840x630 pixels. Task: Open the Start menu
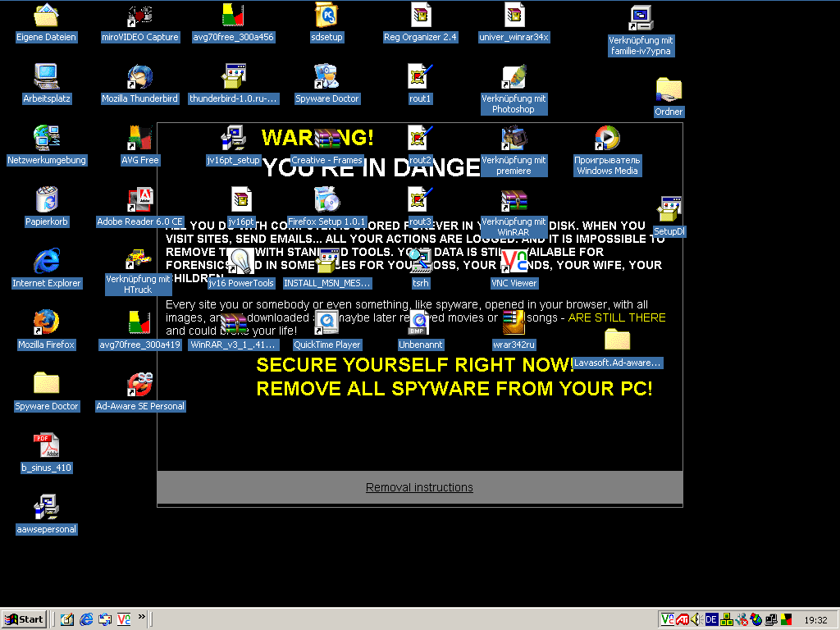pos(24,620)
